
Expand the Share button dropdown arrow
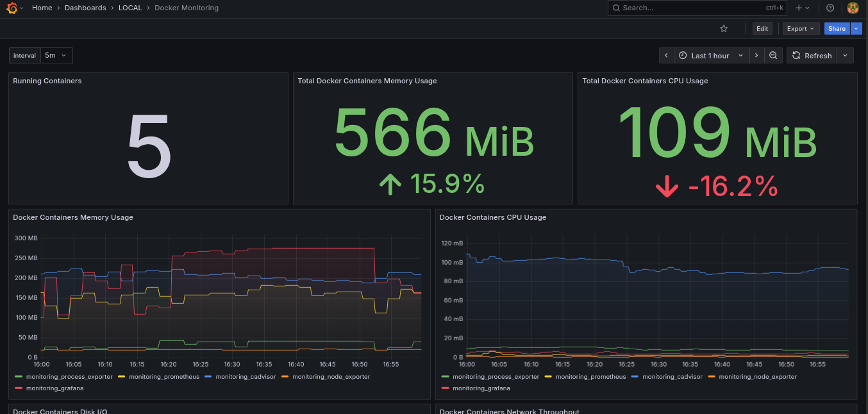(x=856, y=28)
